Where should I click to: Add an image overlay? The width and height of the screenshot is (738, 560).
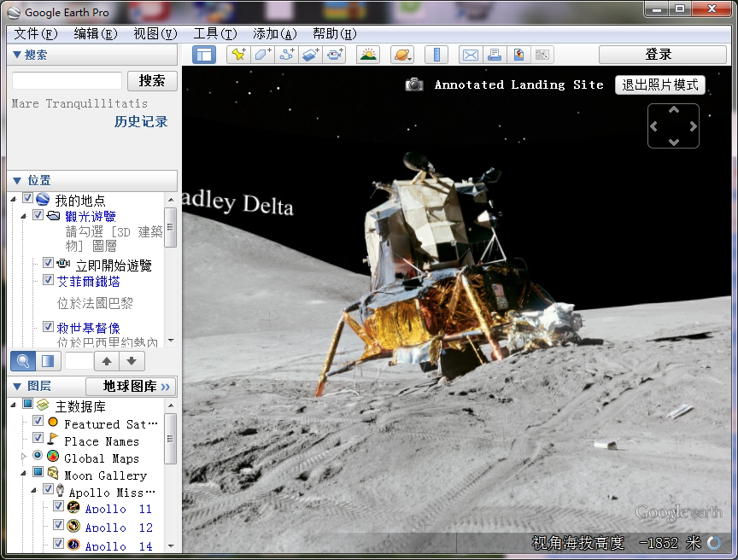tap(311, 55)
